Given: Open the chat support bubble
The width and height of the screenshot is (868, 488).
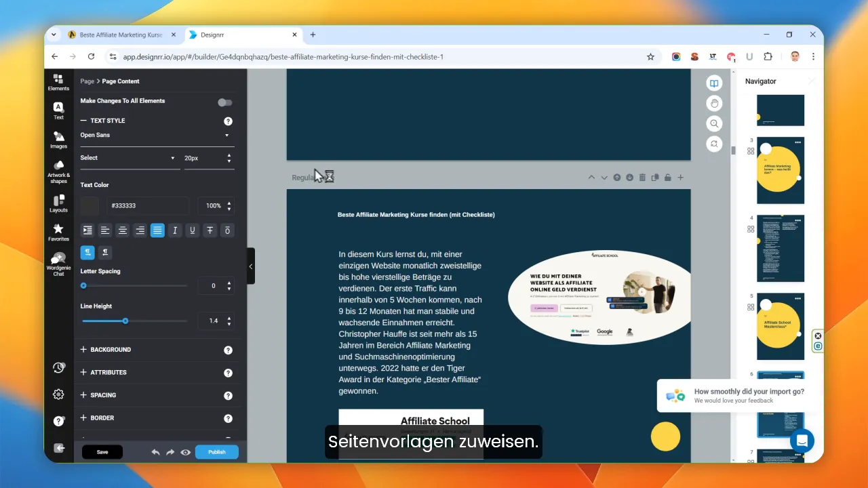Looking at the screenshot, I should click(x=802, y=441).
